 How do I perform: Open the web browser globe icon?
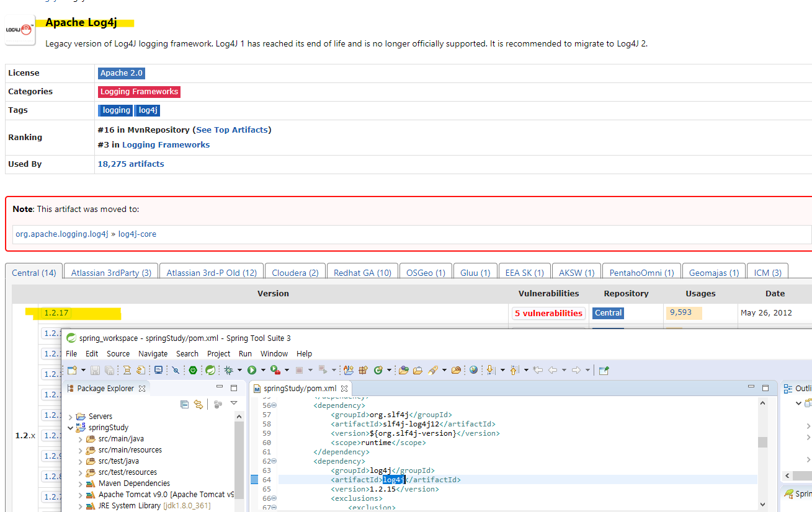473,370
